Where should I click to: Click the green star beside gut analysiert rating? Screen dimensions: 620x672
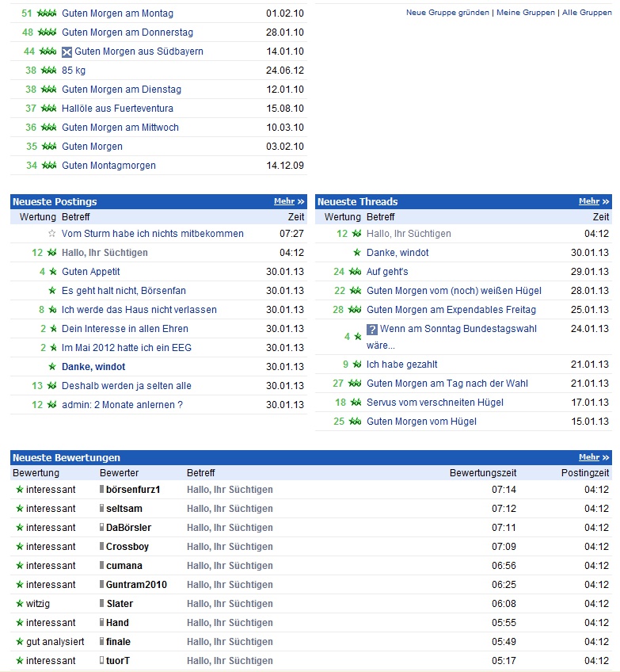(x=20, y=642)
